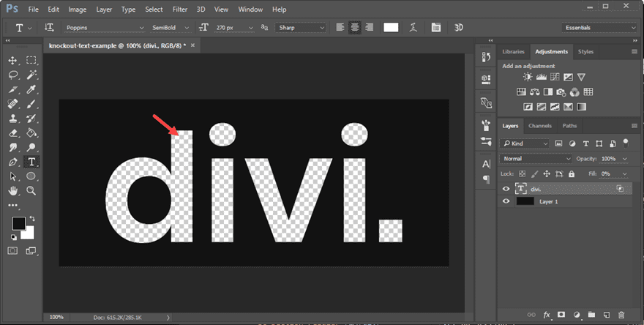The width and height of the screenshot is (644, 325).
Task: Select the Hand tool
Action: tap(13, 190)
